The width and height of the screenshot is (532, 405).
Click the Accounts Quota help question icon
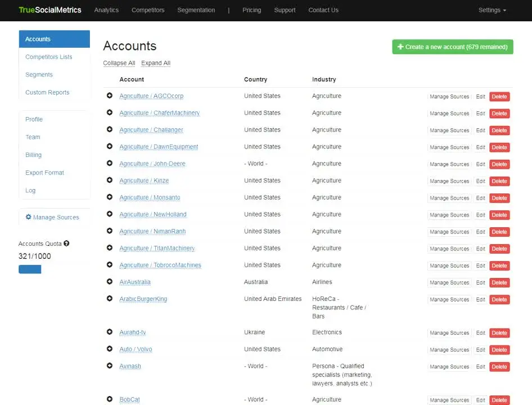(66, 244)
